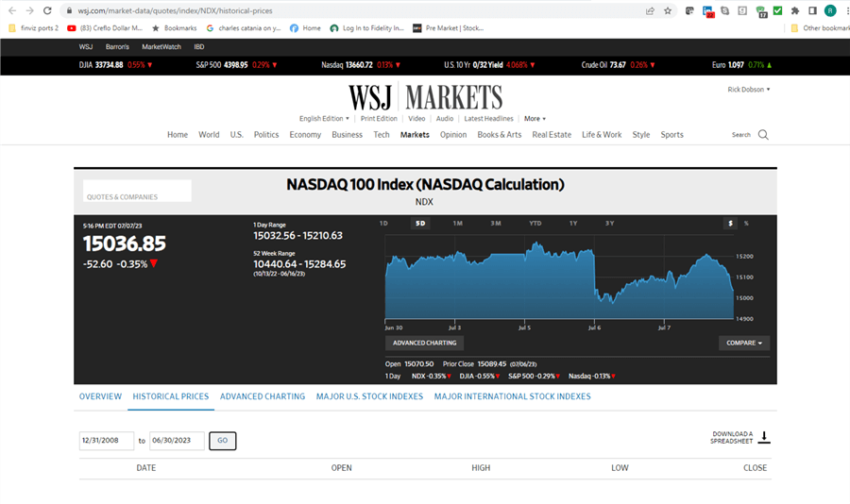Open the Barron's link in top bar

(117, 46)
